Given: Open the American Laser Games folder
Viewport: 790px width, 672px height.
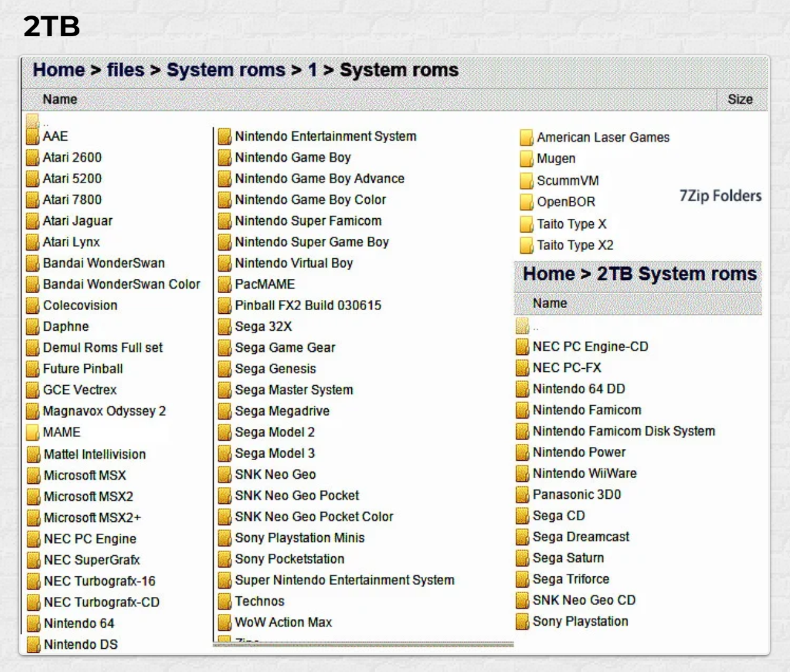Looking at the screenshot, I should pos(602,138).
